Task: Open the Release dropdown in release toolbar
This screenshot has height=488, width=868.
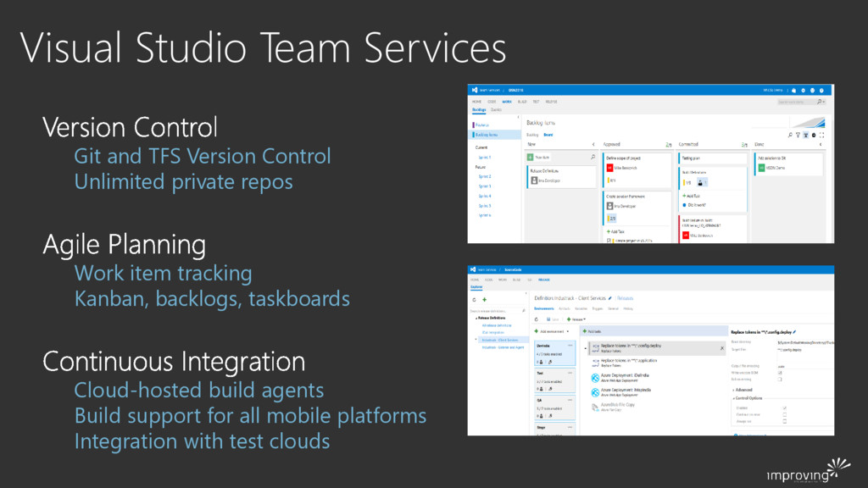Action: point(576,319)
